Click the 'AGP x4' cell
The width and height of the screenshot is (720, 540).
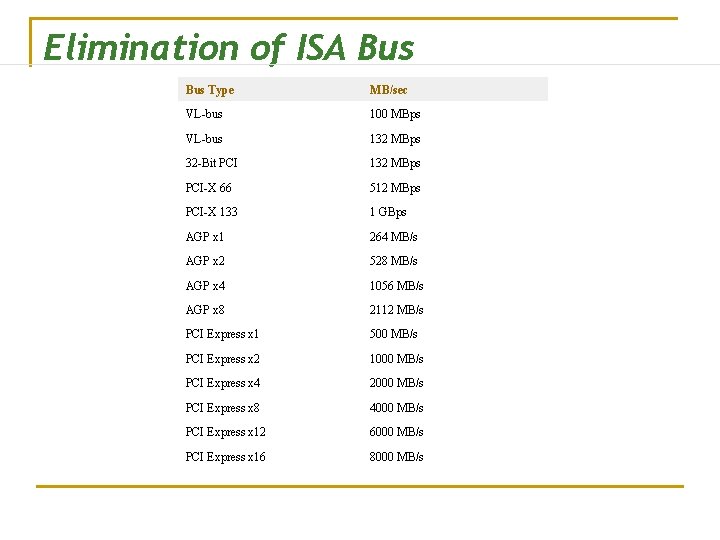click(205, 286)
